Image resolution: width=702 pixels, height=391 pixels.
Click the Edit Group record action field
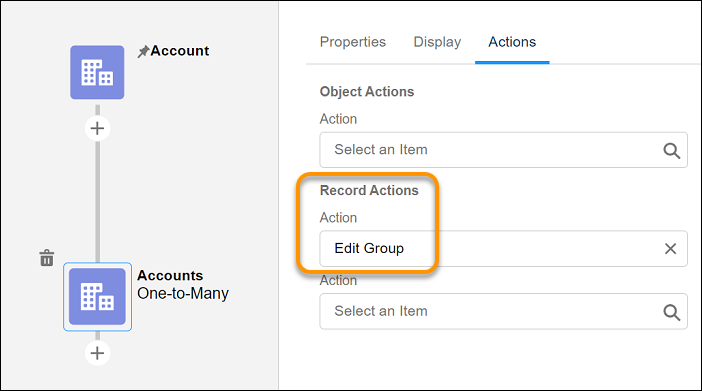click(503, 249)
